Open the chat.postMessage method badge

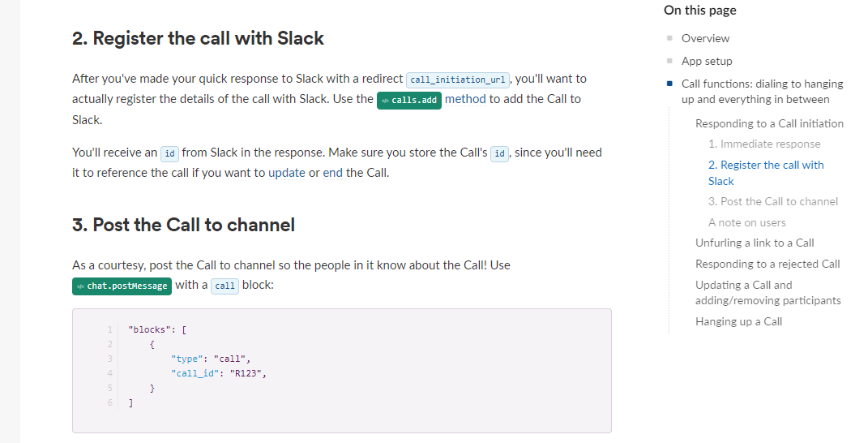[122, 286]
